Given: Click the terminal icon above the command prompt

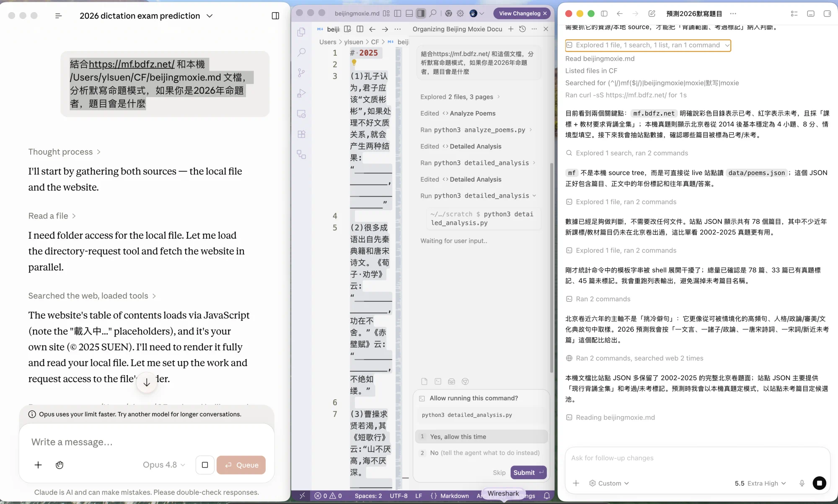Looking at the screenshot, I should tap(438, 381).
